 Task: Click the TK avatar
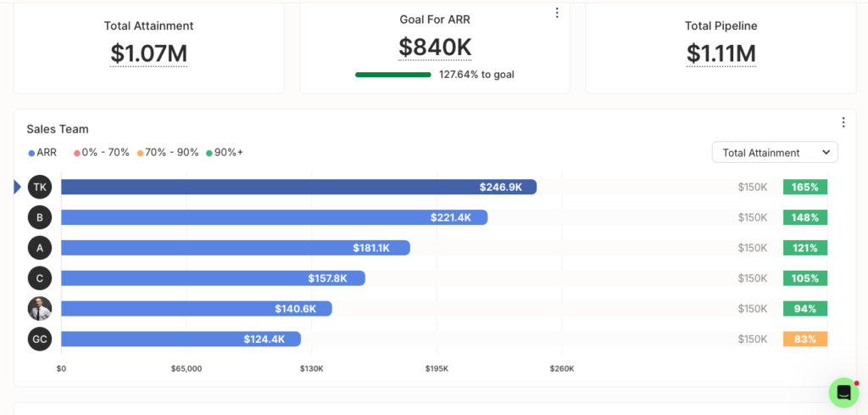[x=40, y=187]
